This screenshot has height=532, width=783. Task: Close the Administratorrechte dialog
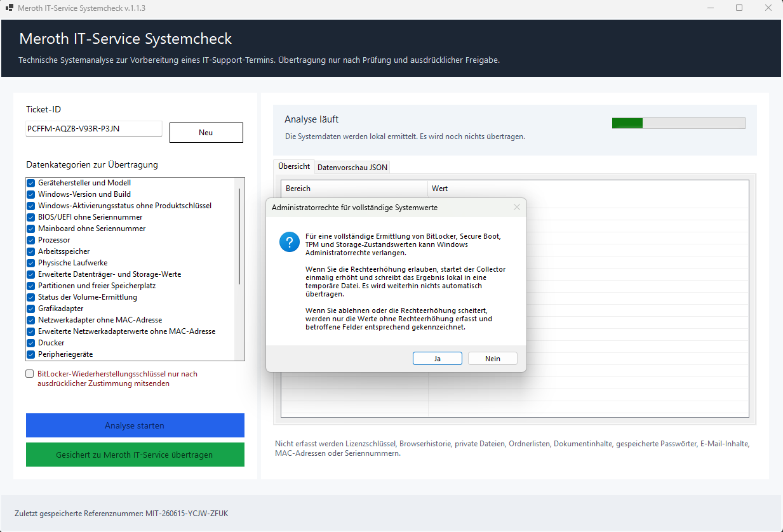pyautogui.click(x=517, y=207)
